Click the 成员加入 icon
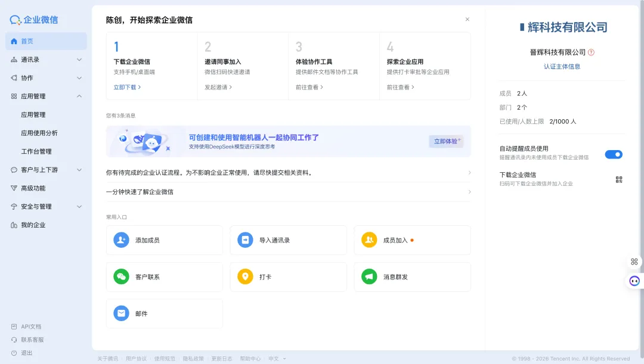 369,240
